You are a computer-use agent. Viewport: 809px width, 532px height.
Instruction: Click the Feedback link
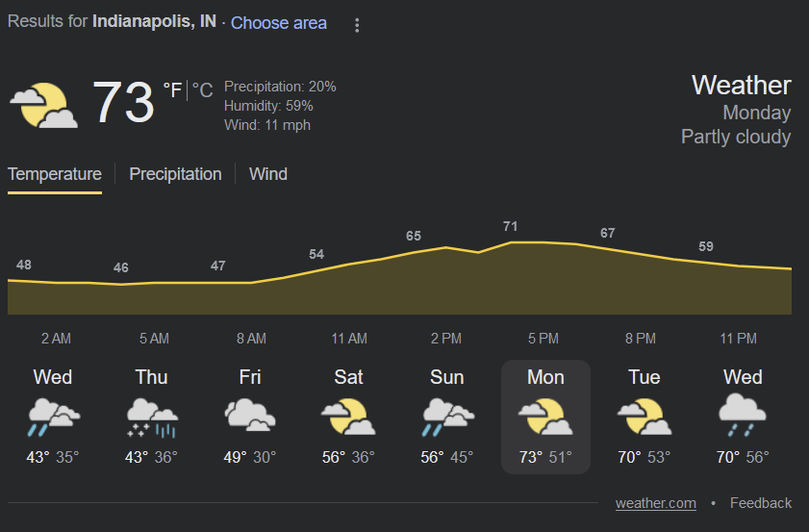coord(761,503)
